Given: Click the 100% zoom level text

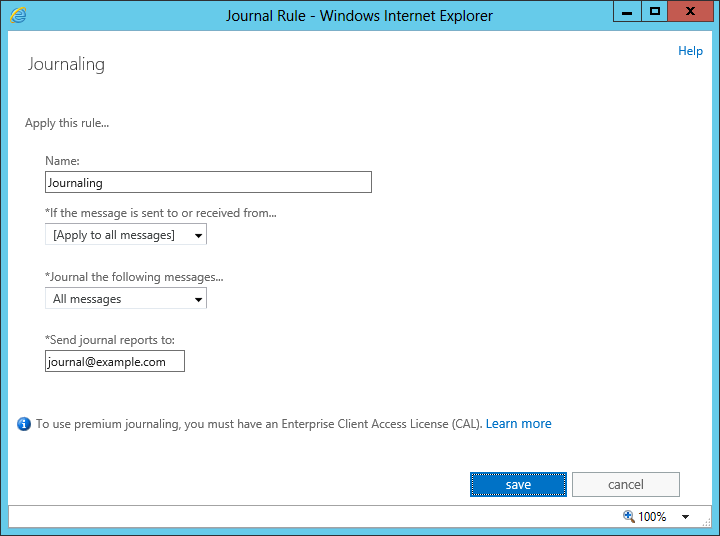Looking at the screenshot, I should [652, 517].
